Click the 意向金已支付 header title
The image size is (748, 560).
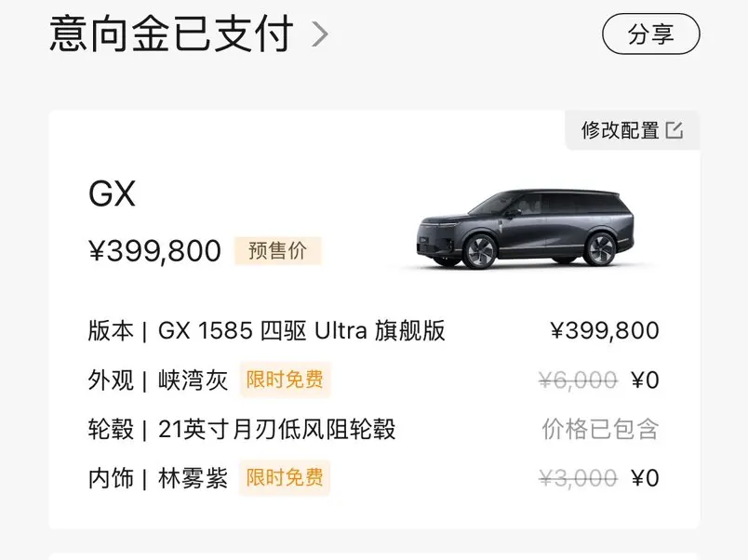[x=171, y=34]
